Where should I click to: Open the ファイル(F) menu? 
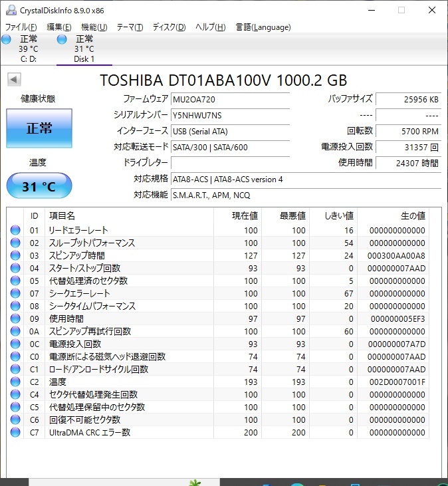[x=21, y=27]
